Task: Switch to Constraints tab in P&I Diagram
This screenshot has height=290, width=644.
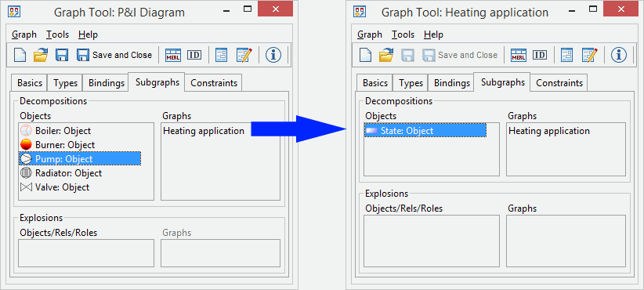Action: (x=214, y=83)
